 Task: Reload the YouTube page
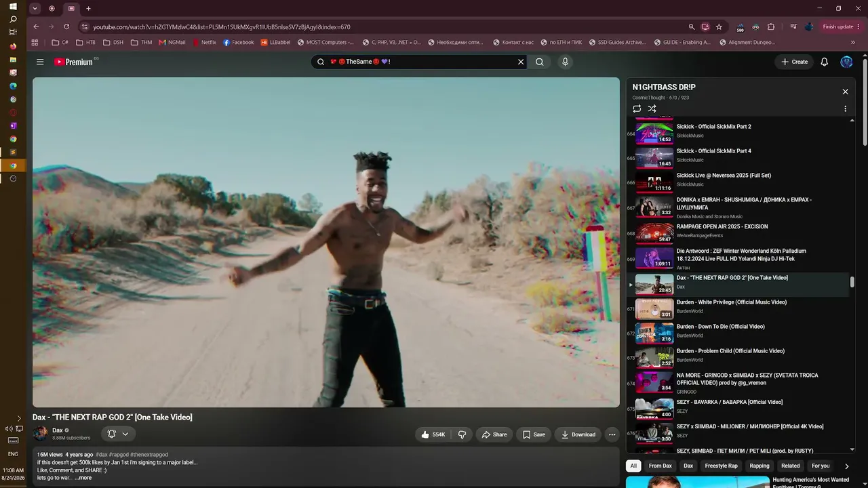[66, 27]
